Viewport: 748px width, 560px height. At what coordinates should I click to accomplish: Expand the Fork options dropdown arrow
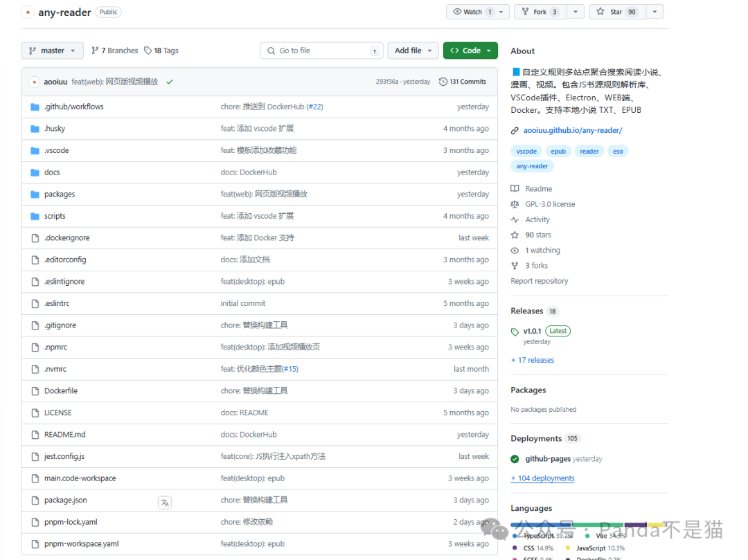[x=576, y=12]
